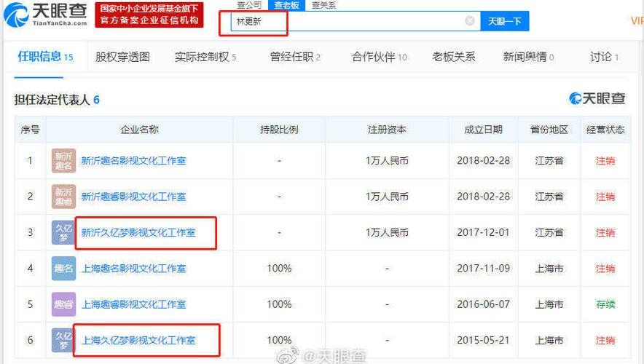Click 上海市 region for 上海趣名

(549, 269)
